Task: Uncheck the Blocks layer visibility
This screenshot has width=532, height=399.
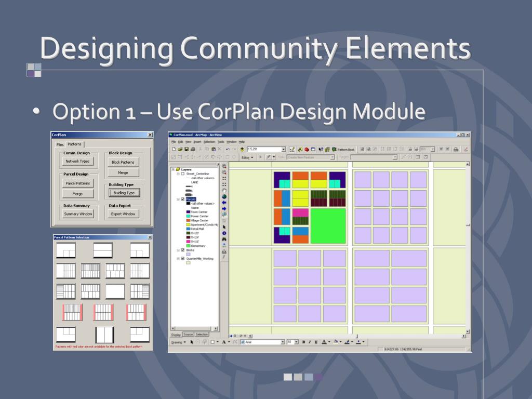Action: click(x=182, y=250)
